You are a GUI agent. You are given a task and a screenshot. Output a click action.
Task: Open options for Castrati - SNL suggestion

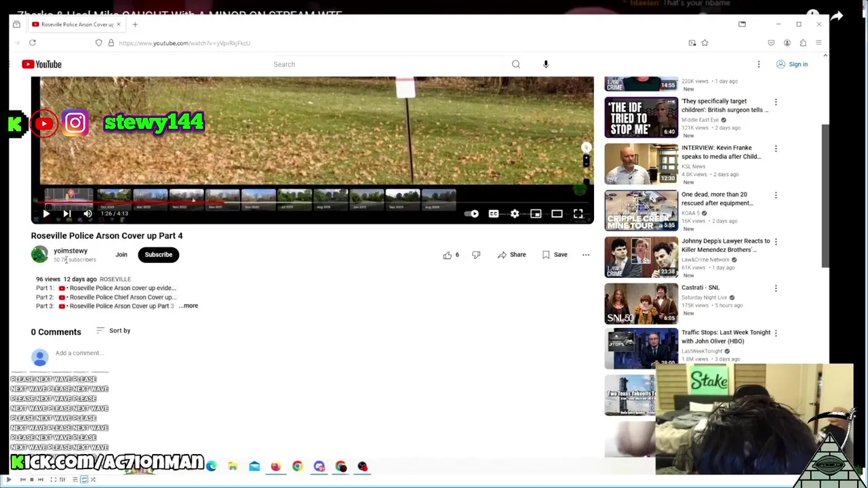tap(776, 288)
